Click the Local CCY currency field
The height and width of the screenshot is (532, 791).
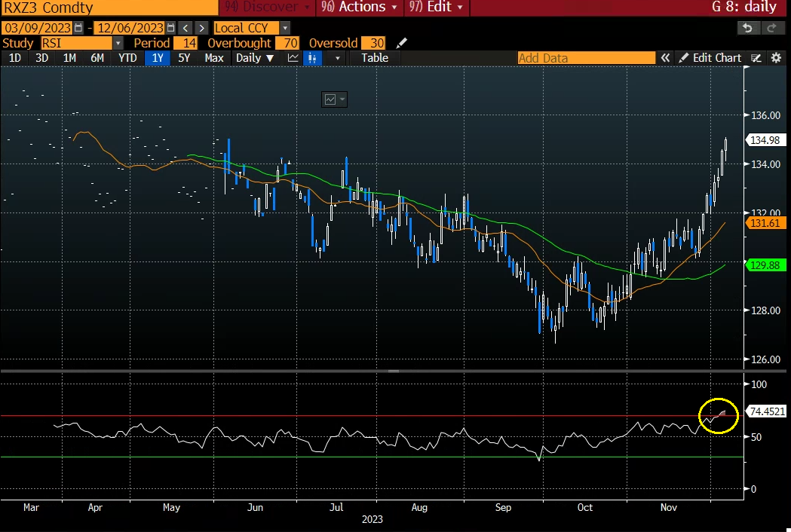pos(247,28)
